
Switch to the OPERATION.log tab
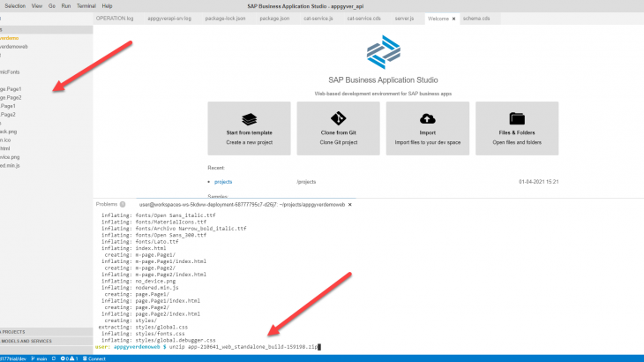(x=115, y=19)
